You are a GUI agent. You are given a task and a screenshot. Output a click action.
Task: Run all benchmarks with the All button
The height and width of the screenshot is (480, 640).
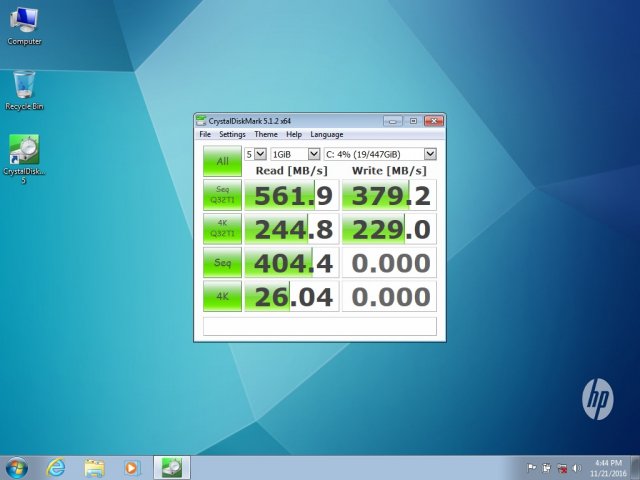(222, 160)
